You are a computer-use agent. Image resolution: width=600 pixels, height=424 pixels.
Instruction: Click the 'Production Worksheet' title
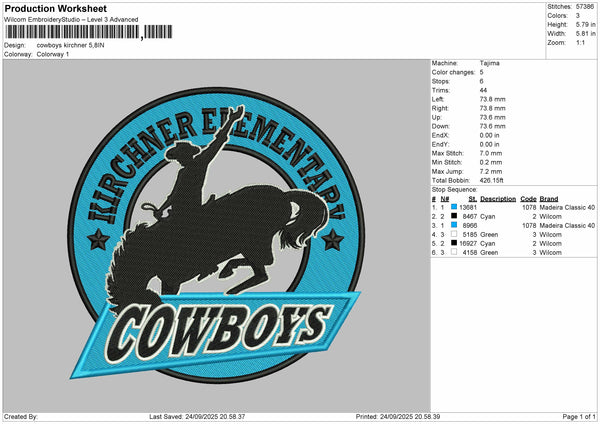pos(55,8)
